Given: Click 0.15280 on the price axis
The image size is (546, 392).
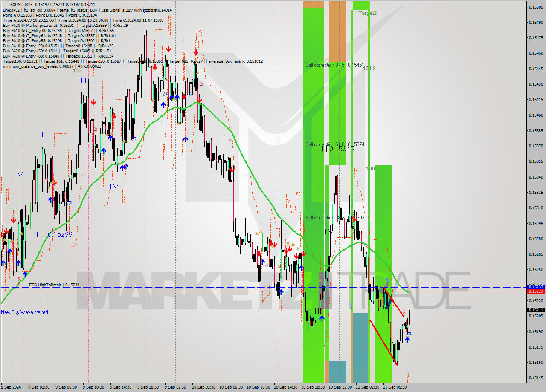Looking at the screenshot, I should (x=536, y=239).
